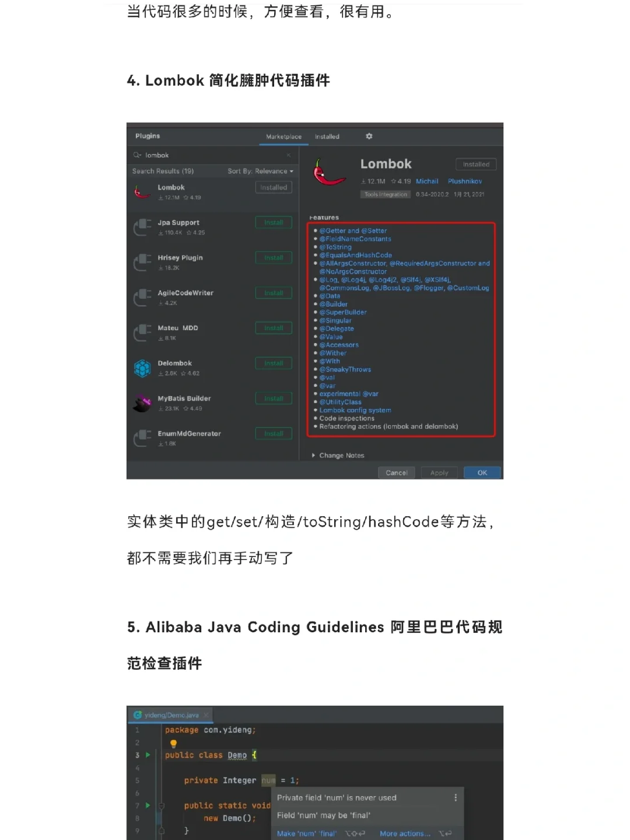This screenshot has width=630, height=840.
Task: Open the @UtilityClass feature link
Action: [x=340, y=402]
